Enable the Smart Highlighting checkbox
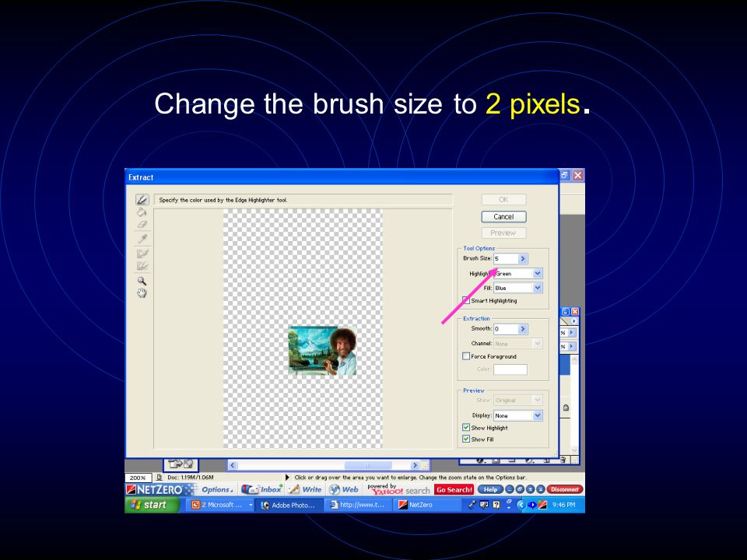747x560 pixels. coord(466,300)
